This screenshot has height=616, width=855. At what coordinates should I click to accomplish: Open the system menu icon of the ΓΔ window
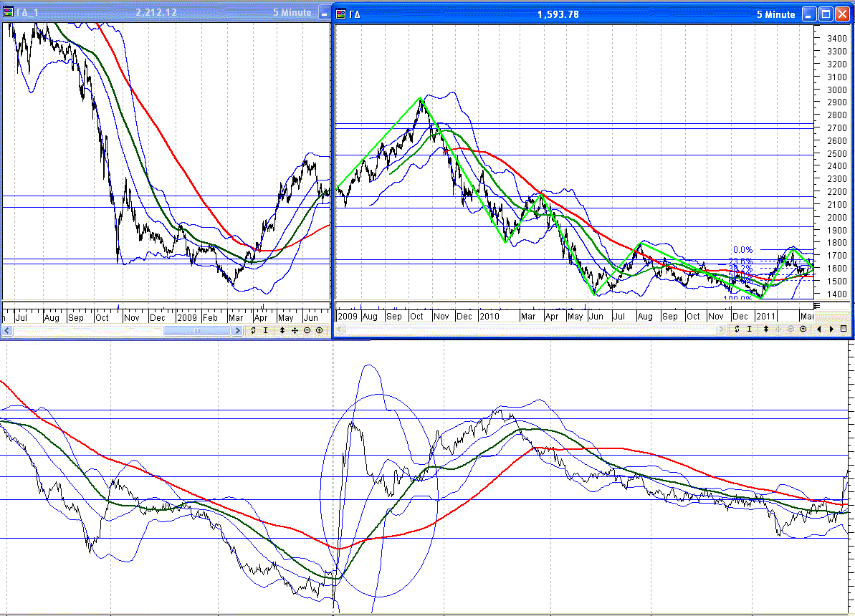(x=341, y=14)
